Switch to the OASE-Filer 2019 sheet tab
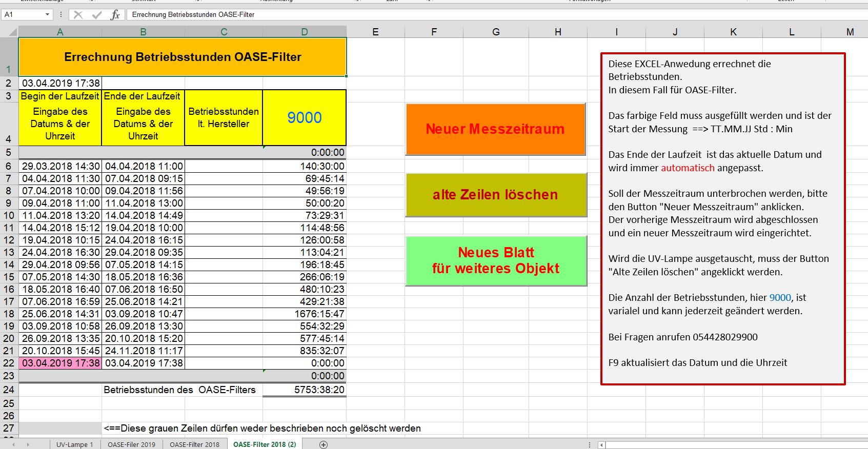 [131, 444]
